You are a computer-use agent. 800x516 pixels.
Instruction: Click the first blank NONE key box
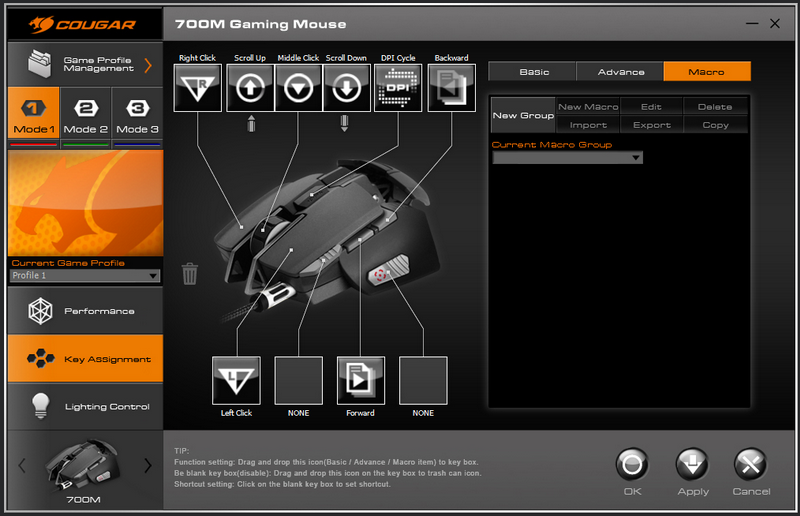tap(298, 380)
